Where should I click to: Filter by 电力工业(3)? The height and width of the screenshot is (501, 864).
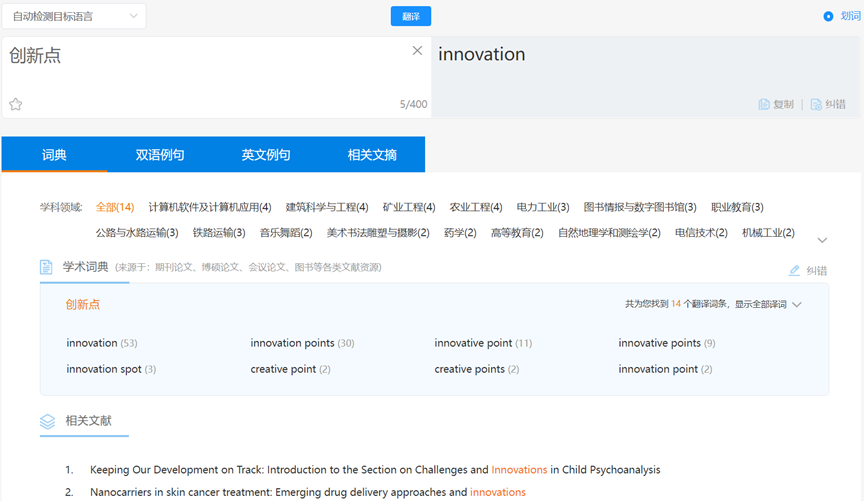(x=543, y=207)
